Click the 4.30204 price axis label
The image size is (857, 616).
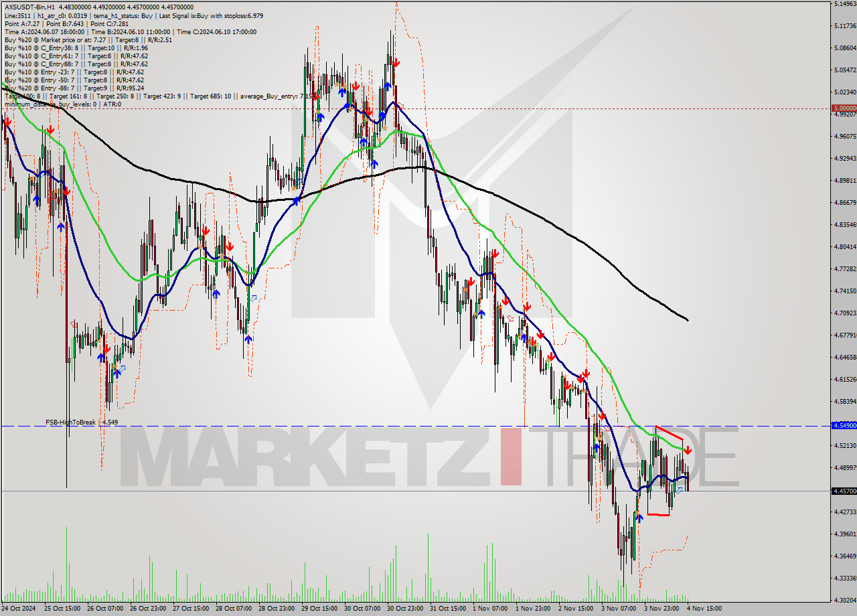pyautogui.click(x=845, y=601)
